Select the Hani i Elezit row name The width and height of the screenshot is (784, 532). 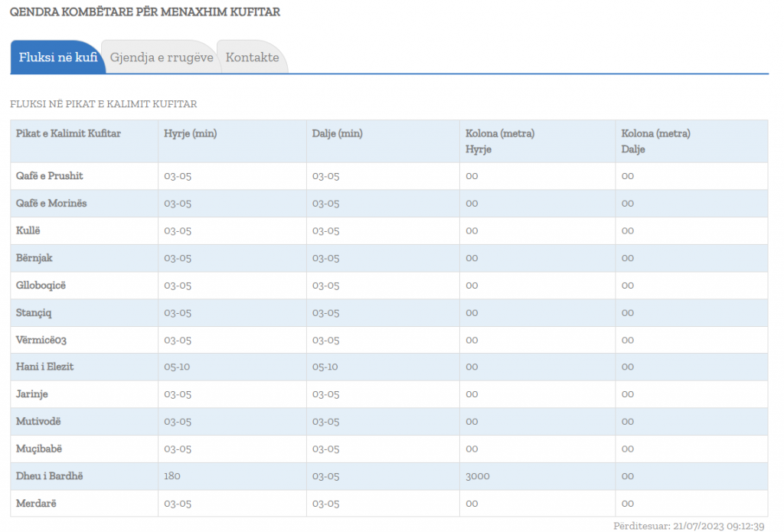(45, 367)
